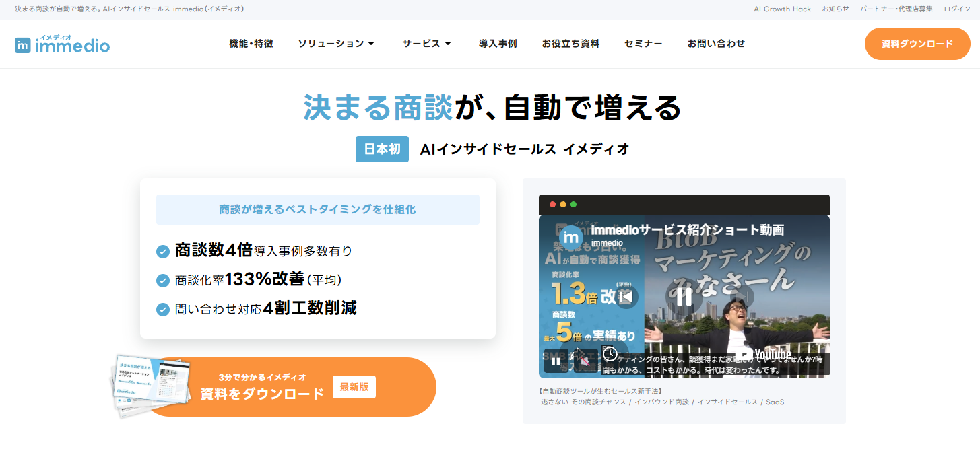The image size is (980, 459).
Task: Open AI Growth Hack link
Action: [783, 9]
